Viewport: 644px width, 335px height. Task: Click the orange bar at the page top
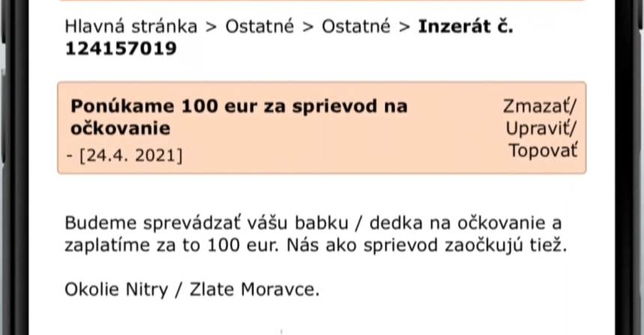(x=322, y=1)
